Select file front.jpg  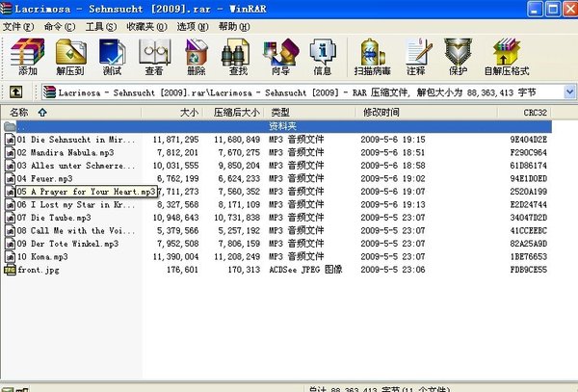coord(39,270)
